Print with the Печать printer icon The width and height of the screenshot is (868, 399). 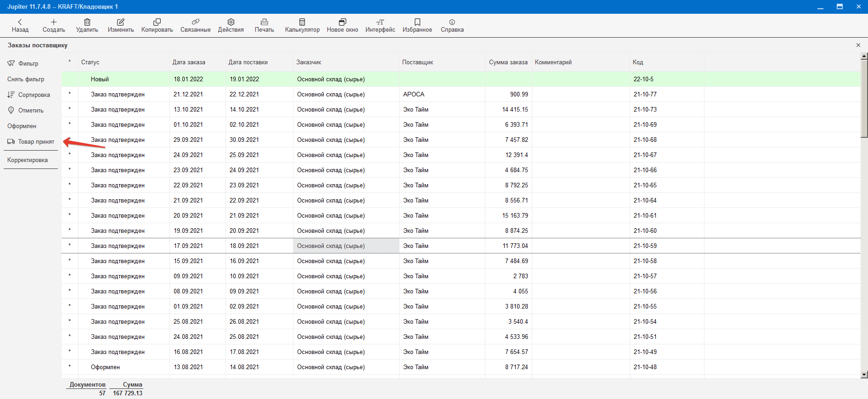point(265,22)
